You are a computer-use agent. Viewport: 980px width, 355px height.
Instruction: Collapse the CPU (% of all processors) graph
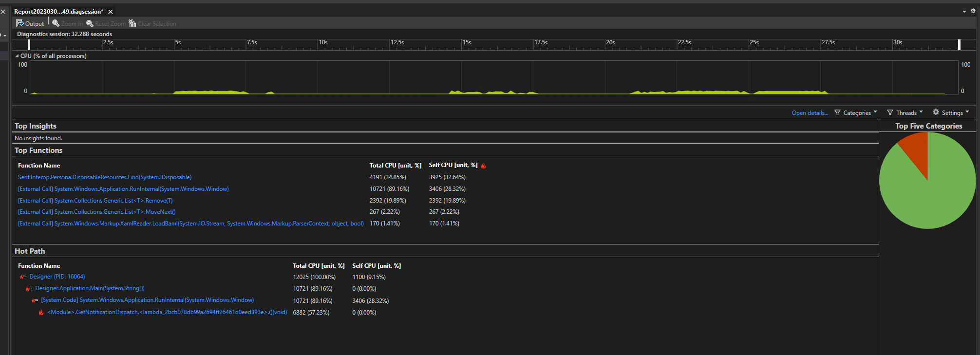[x=17, y=56]
